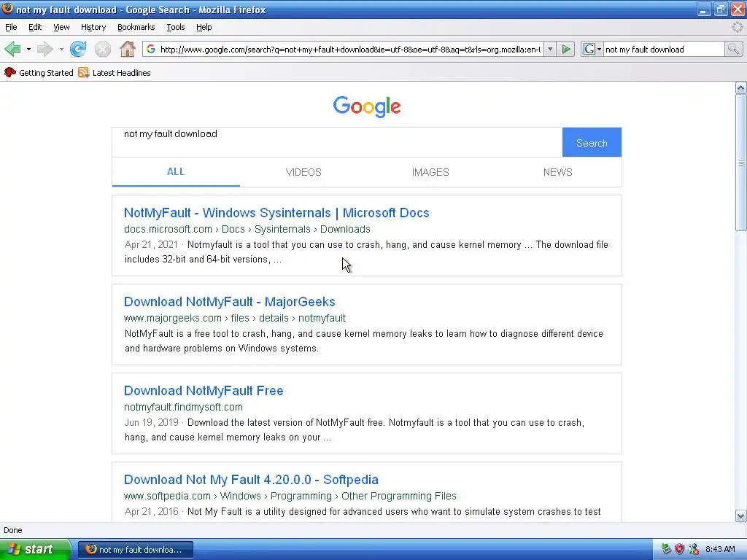
Task: Click the green Go arrow button
Action: (x=566, y=49)
